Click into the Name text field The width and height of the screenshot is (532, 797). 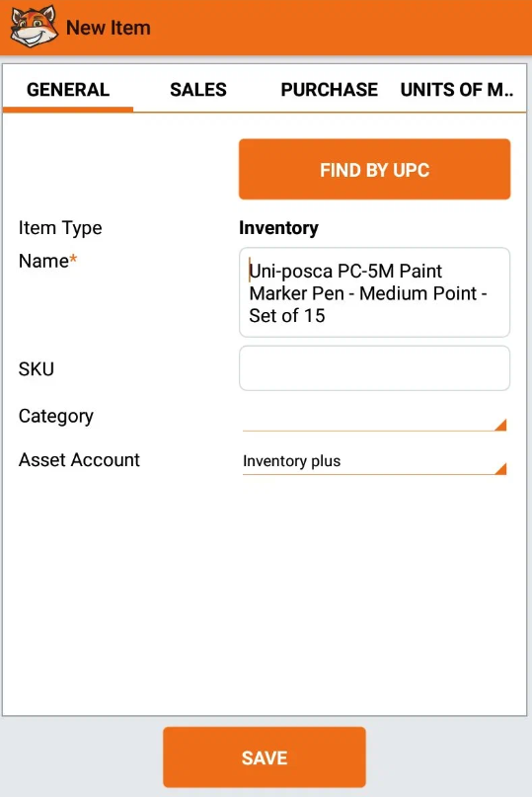coord(374,292)
